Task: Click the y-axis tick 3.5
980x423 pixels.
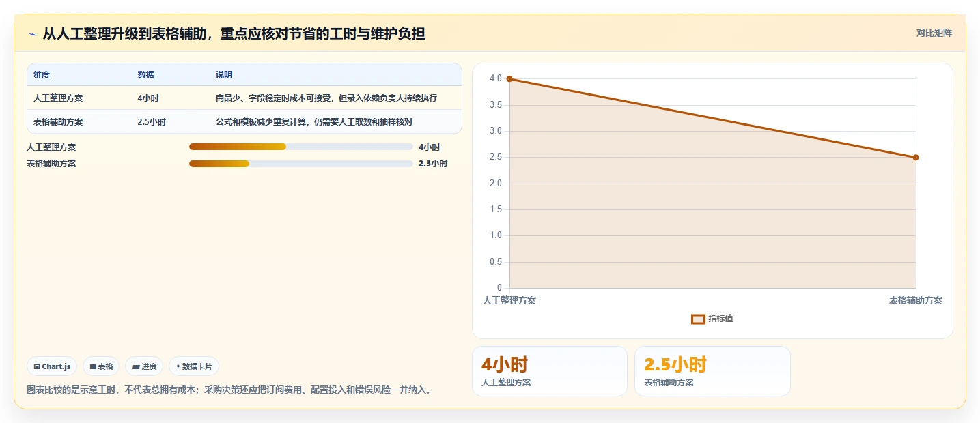Action: (x=496, y=105)
